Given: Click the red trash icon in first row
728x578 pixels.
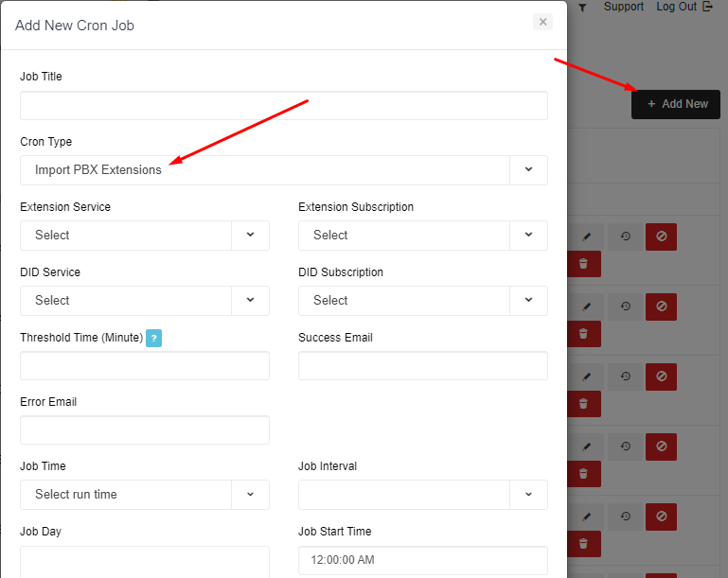Looking at the screenshot, I should [x=583, y=264].
